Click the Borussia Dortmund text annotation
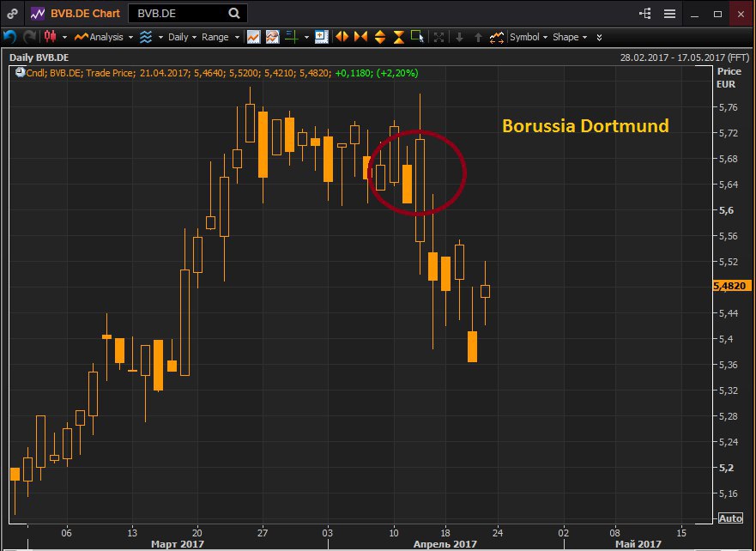756x551 pixels. point(585,126)
